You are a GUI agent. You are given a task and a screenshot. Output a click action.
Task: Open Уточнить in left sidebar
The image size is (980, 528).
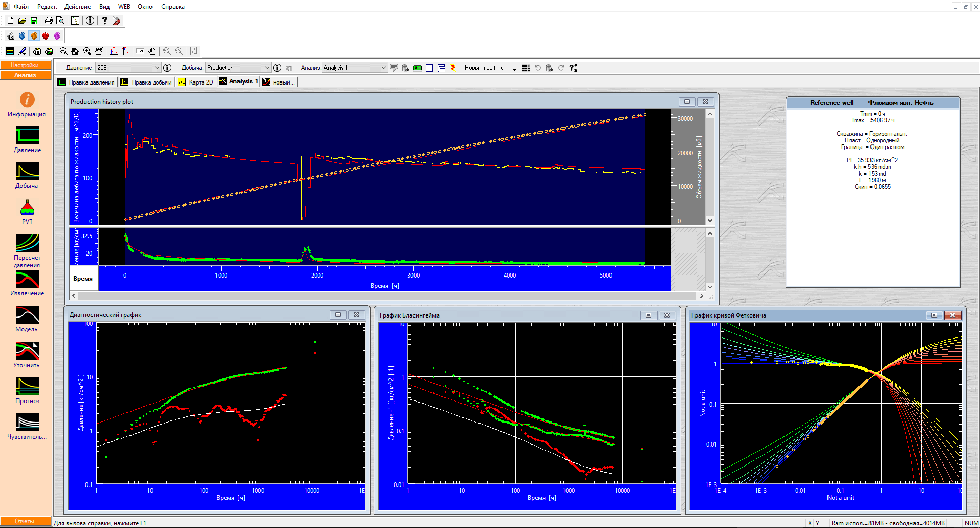[27, 355]
